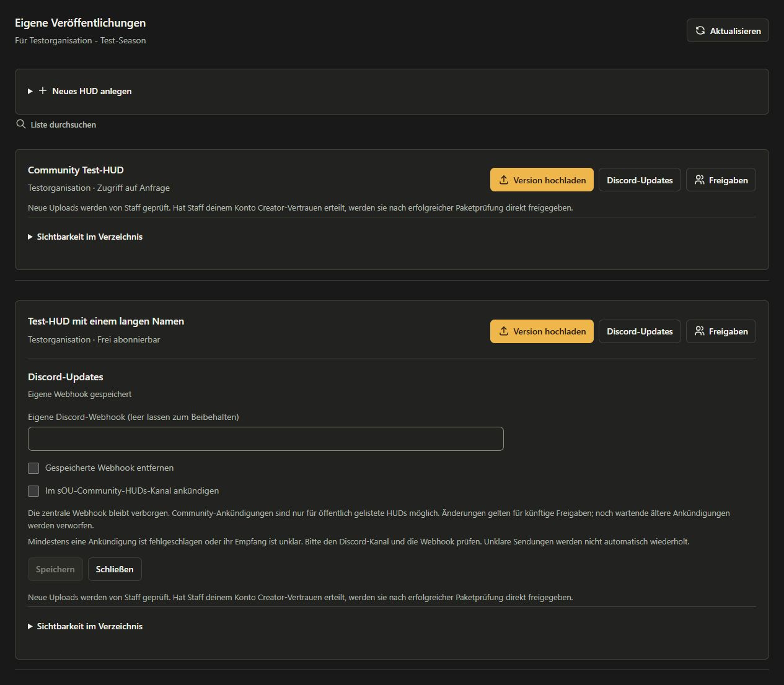Click the disabled Speichern button
The image size is (784, 685).
click(55, 569)
